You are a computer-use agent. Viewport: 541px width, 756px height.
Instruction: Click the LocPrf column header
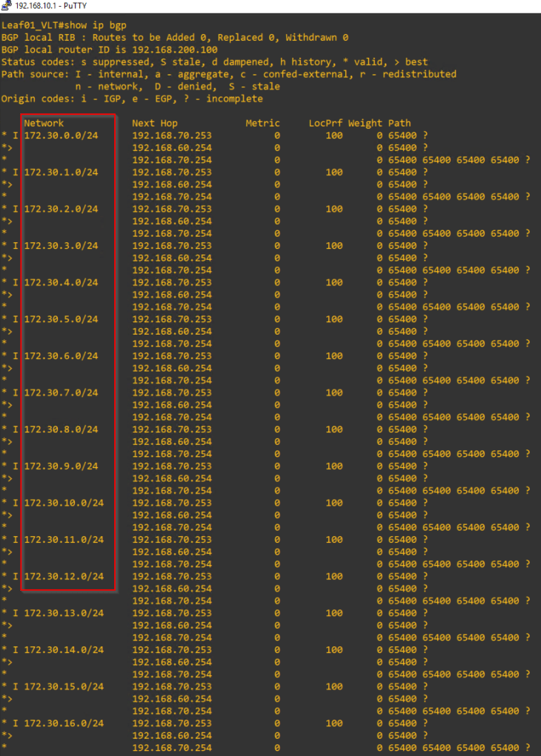pos(325,124)
